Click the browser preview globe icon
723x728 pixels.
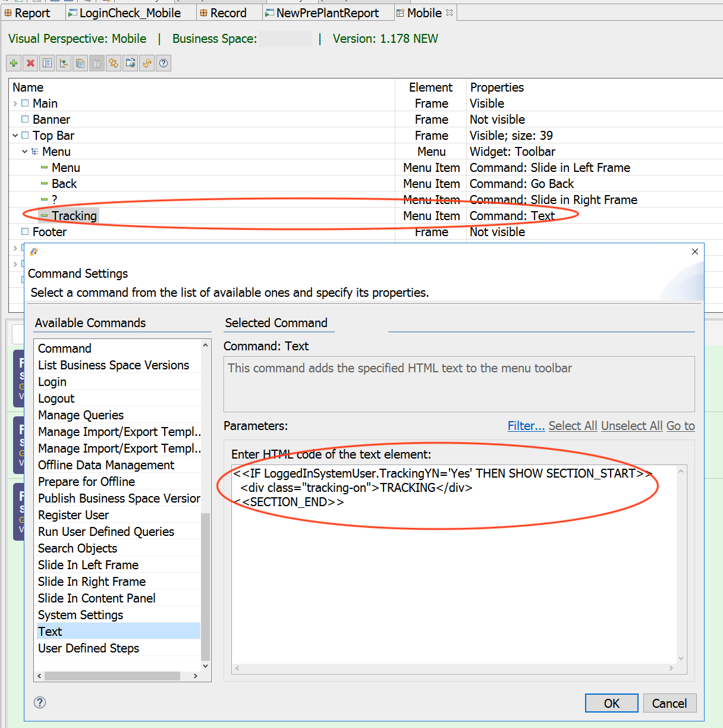130,63
